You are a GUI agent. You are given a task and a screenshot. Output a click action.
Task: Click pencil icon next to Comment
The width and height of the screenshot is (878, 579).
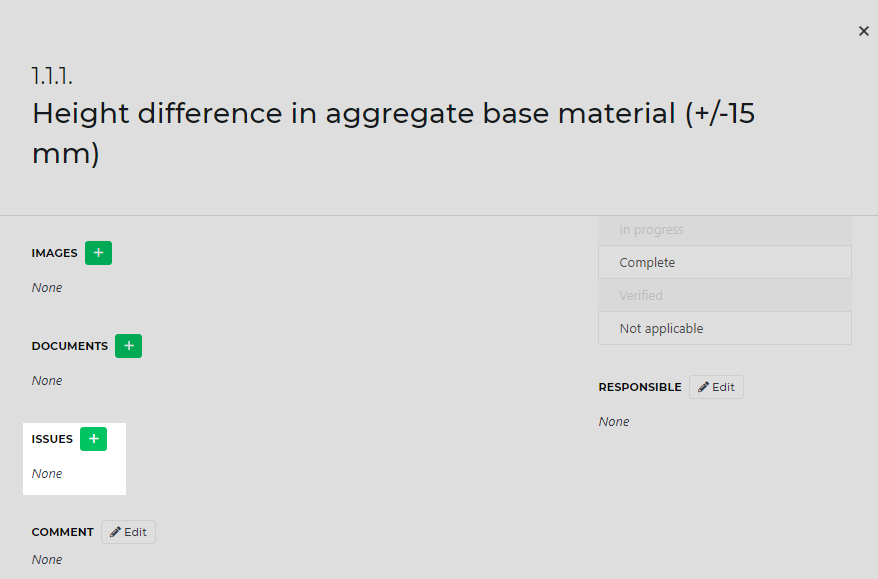tap(115, 532)
